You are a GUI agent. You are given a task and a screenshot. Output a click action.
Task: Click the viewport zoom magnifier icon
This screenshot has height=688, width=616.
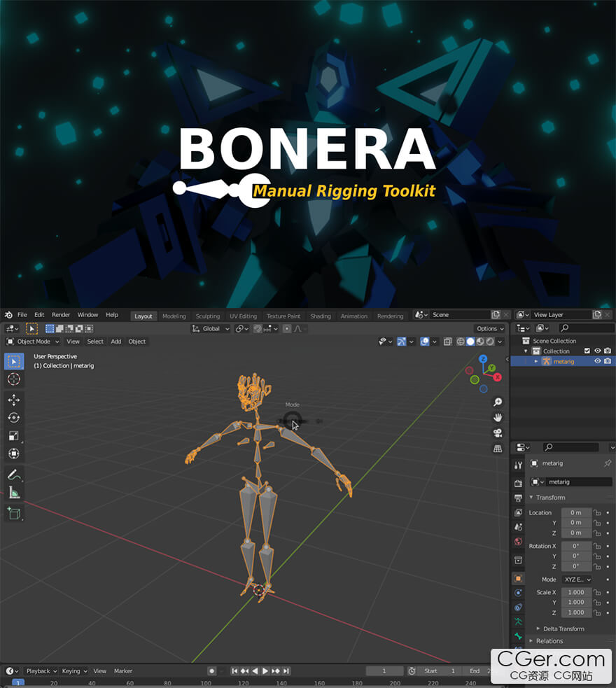pyautogui.click(x=498, y=402)
